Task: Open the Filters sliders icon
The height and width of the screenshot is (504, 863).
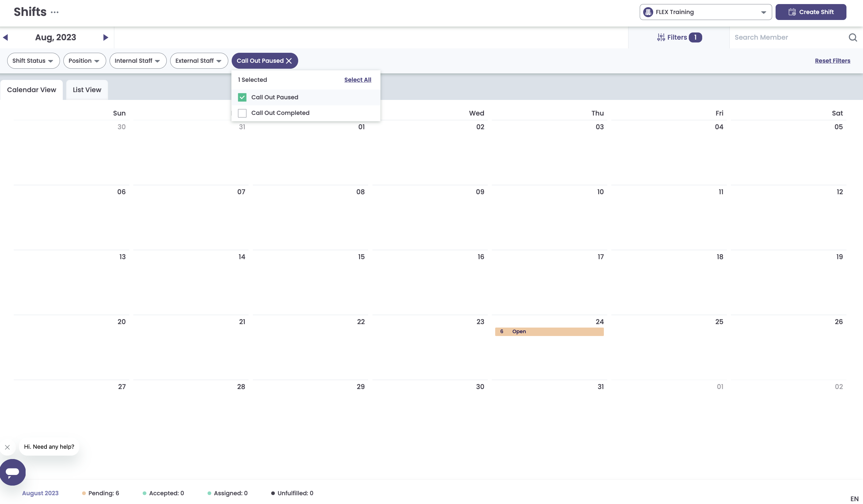Action: click(661, 37)
